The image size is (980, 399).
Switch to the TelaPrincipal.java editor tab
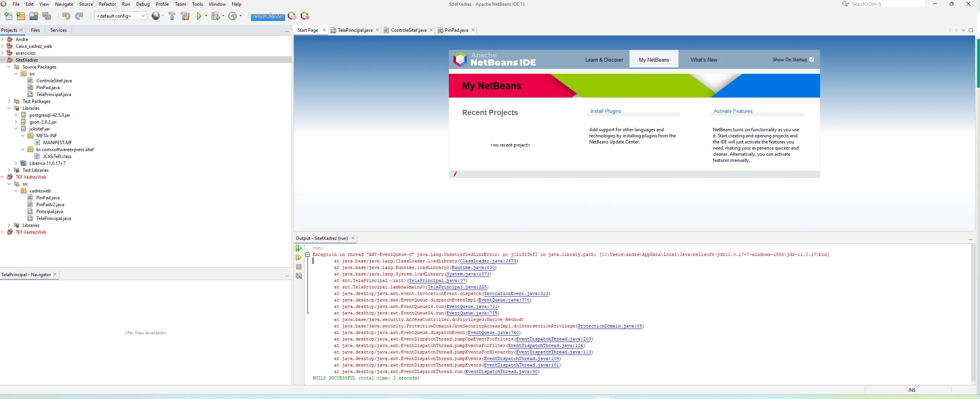355,30
